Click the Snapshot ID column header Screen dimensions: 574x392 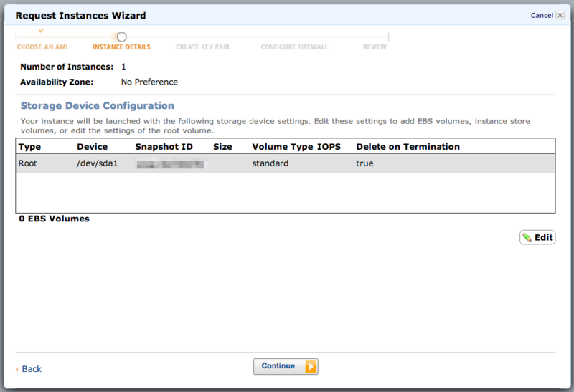(164, 147)
